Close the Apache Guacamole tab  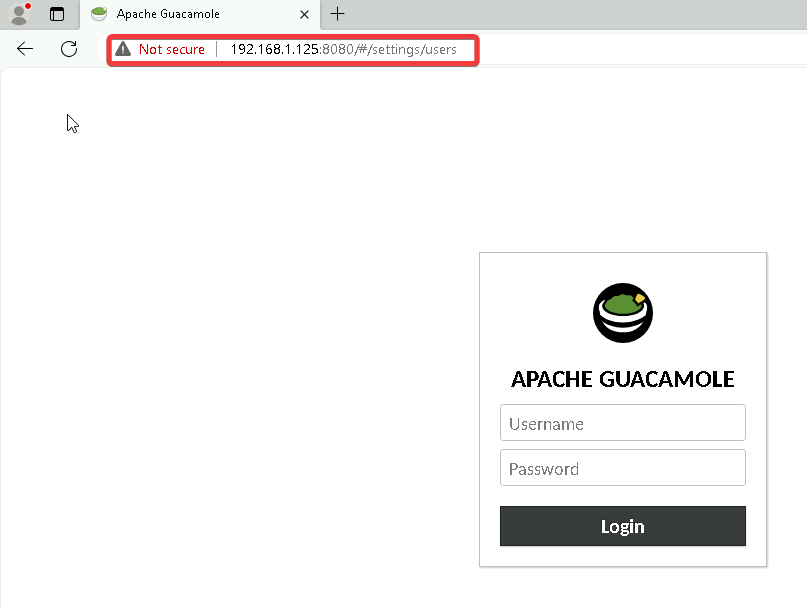point(304,14)
